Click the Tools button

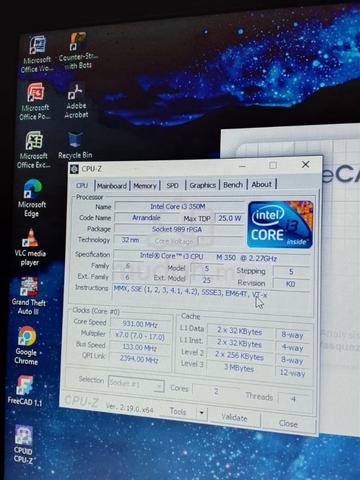(x=178, y=412)
